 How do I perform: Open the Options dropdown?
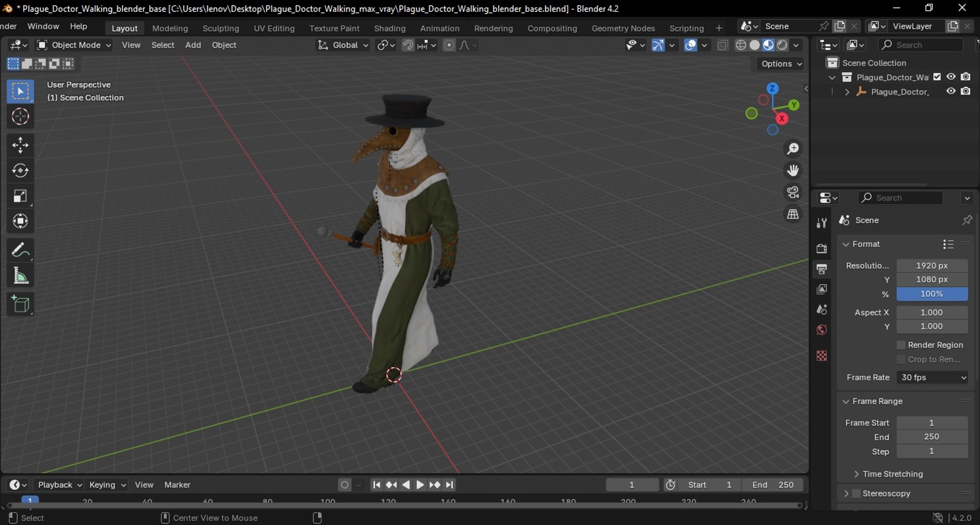(781, 64)
